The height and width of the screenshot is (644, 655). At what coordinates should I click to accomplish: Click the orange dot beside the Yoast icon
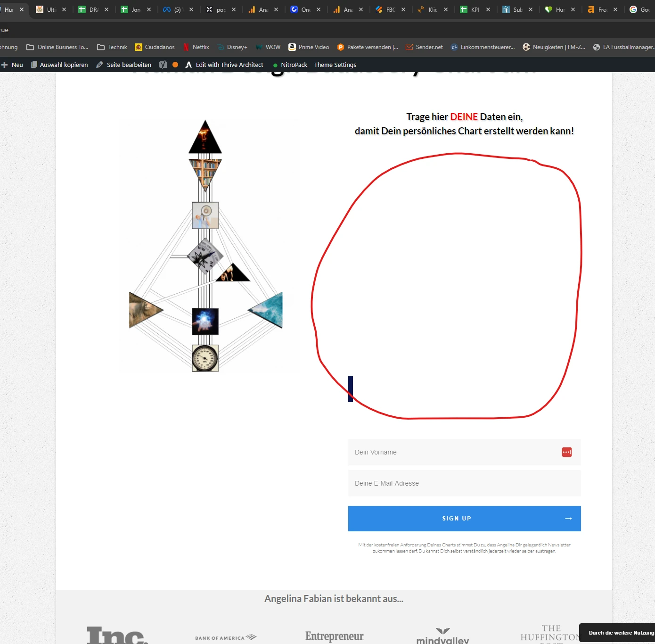click(x=175, y=65)
